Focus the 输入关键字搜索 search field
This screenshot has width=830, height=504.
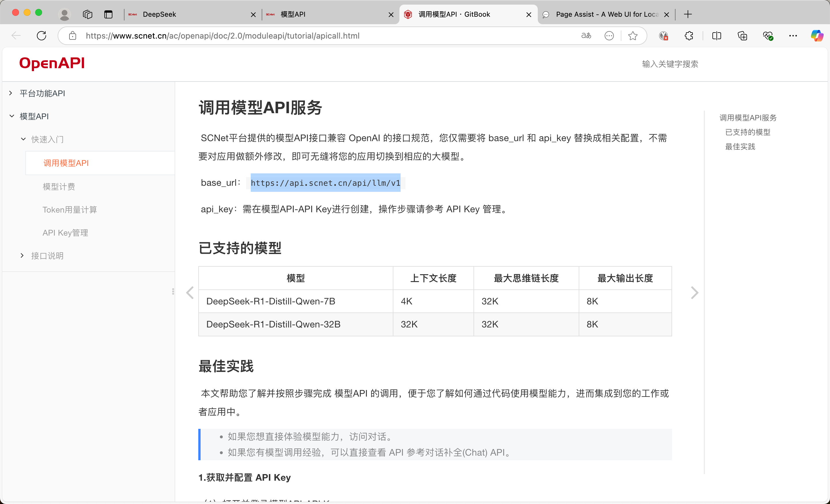[x=670, y=64]
